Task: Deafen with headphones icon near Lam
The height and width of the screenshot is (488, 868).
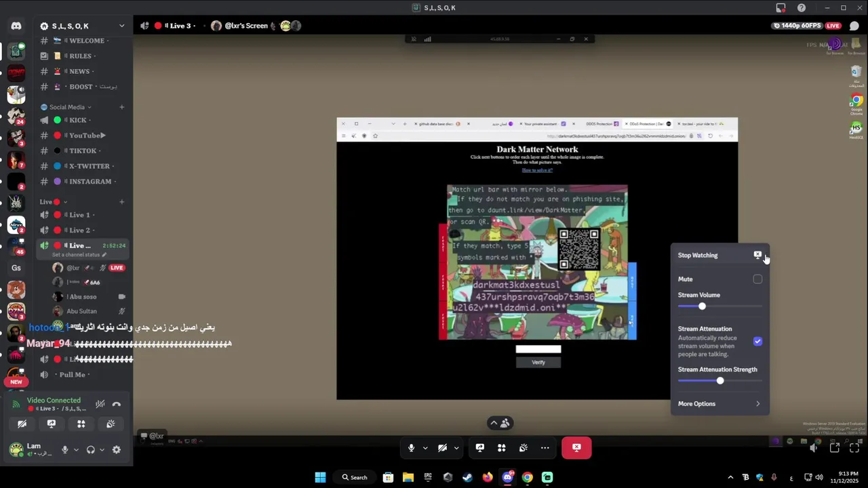Action: (91, 449)
